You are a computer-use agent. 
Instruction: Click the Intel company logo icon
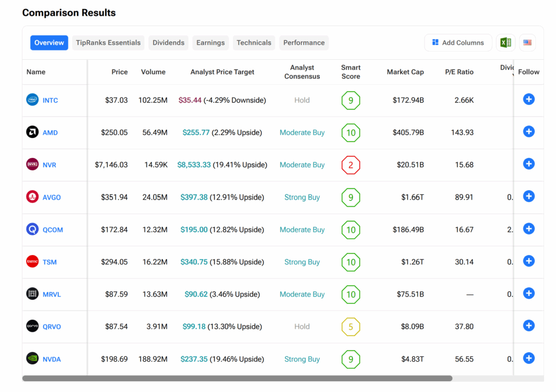pyautogui.click(x=33, y=100)
